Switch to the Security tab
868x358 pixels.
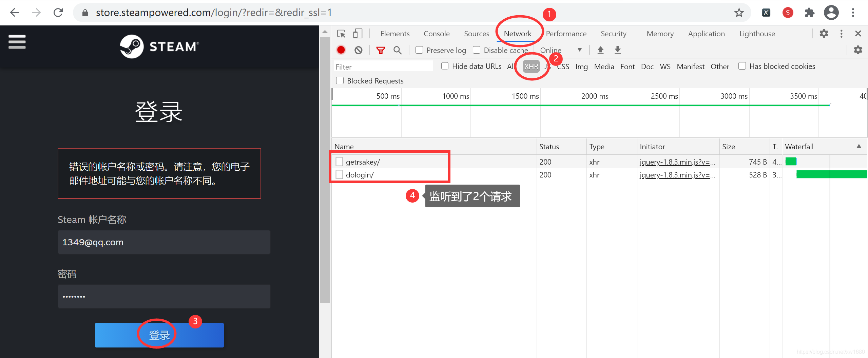coord(613,34)
